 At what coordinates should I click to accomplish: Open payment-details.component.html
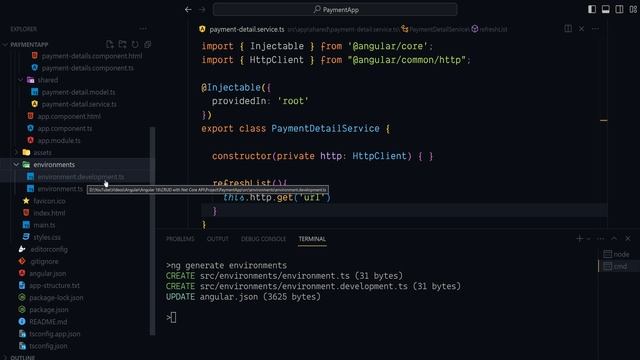[92, 56]
